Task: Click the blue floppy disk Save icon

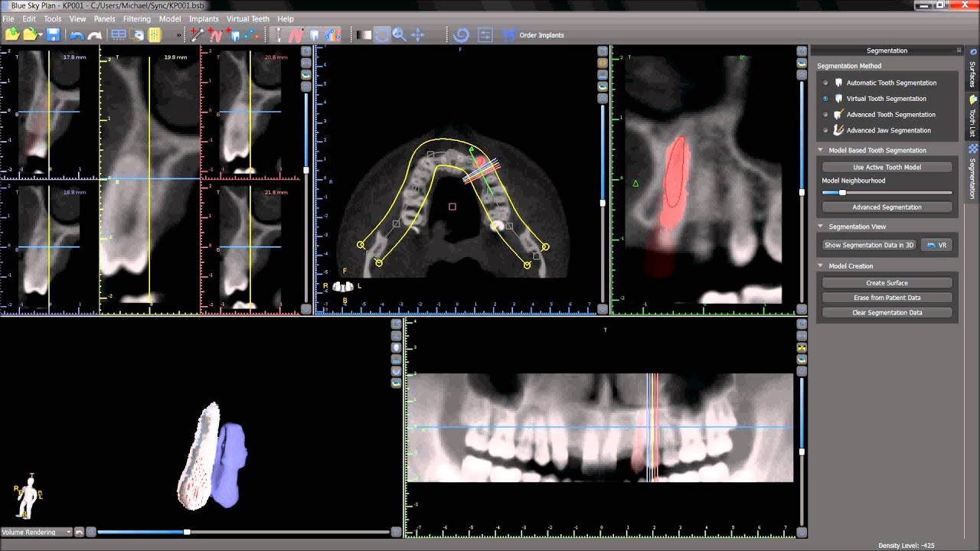Action: point(53,35)
